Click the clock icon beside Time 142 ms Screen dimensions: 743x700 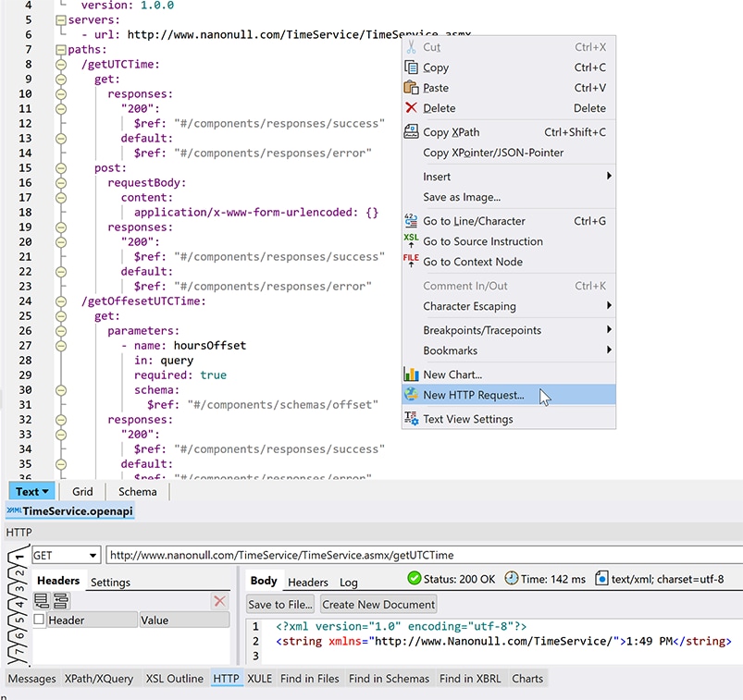[x=512, y=578]
